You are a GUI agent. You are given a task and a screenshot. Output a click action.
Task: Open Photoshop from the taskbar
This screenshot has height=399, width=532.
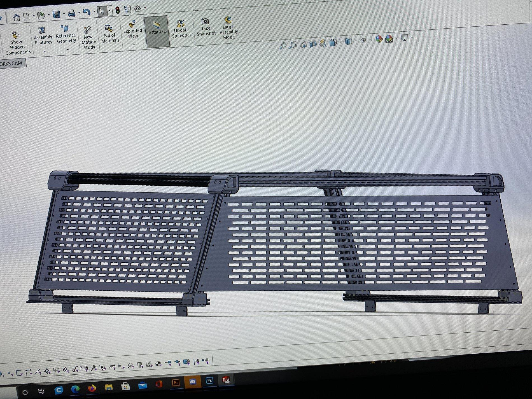pos(209,381)
